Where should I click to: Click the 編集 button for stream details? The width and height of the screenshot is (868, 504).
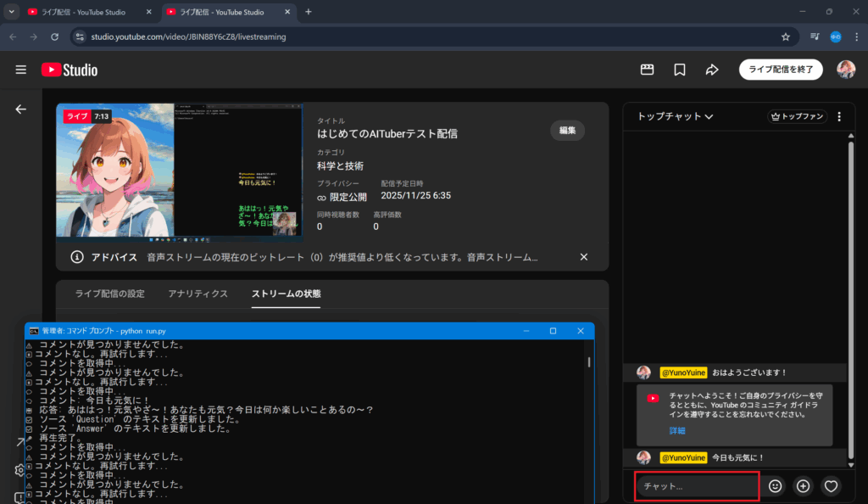point(567,131)
